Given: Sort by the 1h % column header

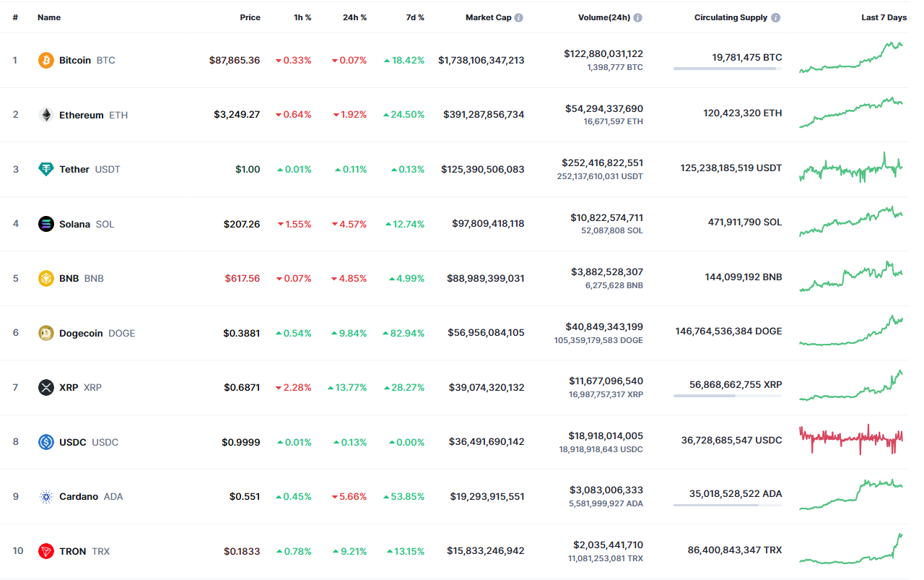Looking at the screenshot, I should (302, 17).
